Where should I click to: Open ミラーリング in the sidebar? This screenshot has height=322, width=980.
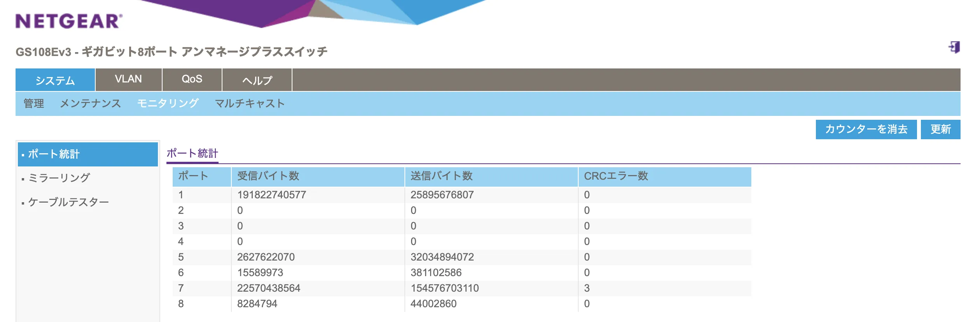point(59,178)
